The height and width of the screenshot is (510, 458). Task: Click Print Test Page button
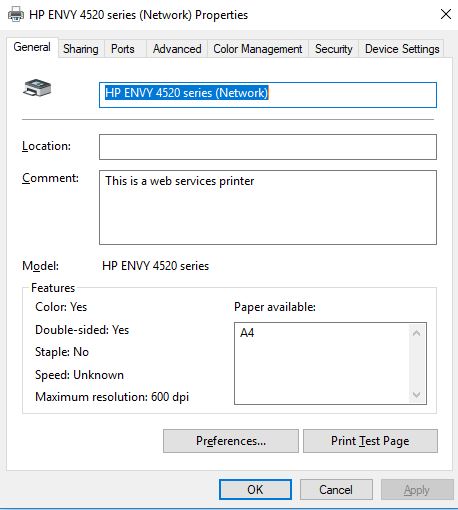pyautogui.click(x=370, y=441)
